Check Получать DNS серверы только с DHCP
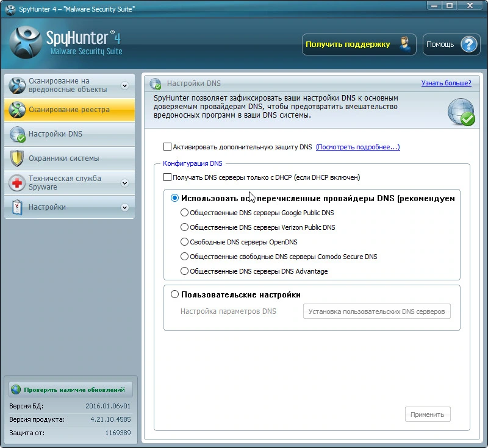The width and height of the screenshot is (488, 448). [167, 177]
